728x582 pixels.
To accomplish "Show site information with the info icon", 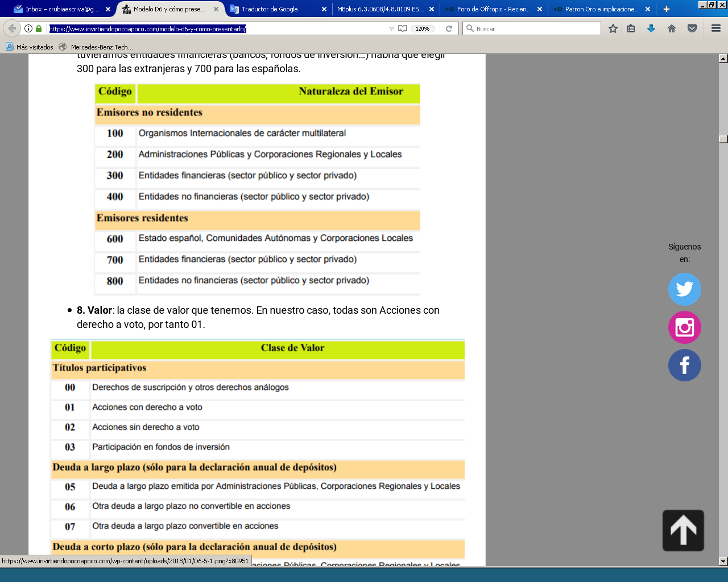I will tap(28, 28).
